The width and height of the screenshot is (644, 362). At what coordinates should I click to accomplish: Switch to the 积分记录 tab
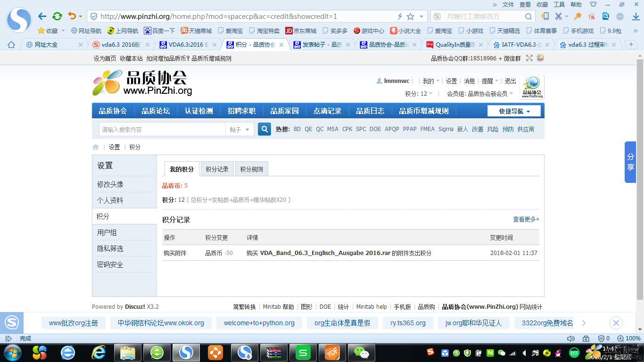(217, 169)
